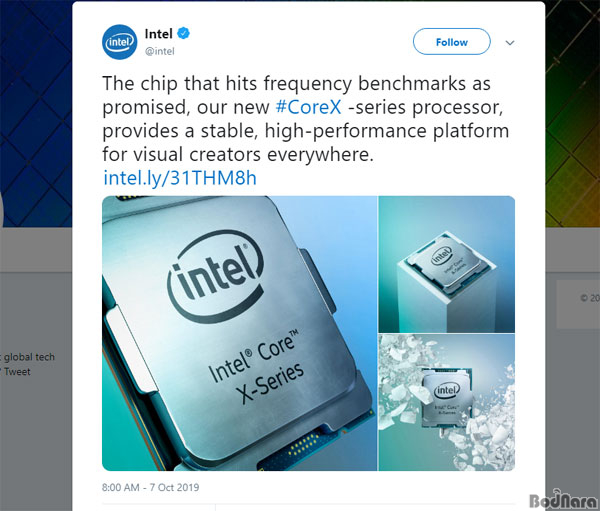This screenshot has width=600, height=511.
Task: View the chip with shattered ice image
Action: [447, 403]
